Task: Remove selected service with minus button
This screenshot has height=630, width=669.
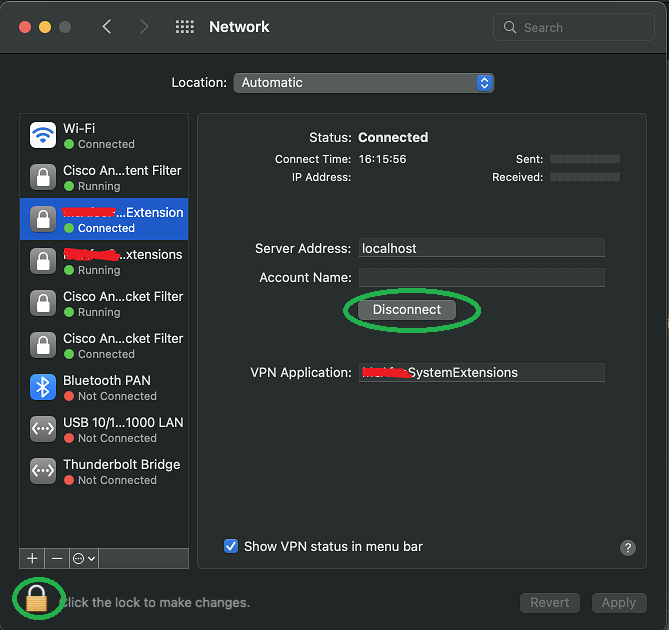Action: click(57, 558)
